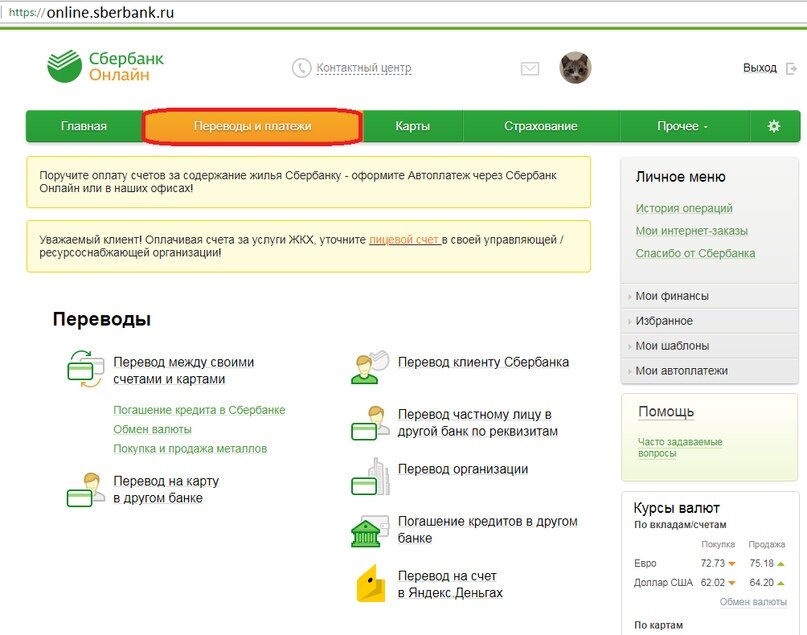The image size is (807, 635).
Task: Open Перевод между своими счетами и картами
Action: point(184,371)
